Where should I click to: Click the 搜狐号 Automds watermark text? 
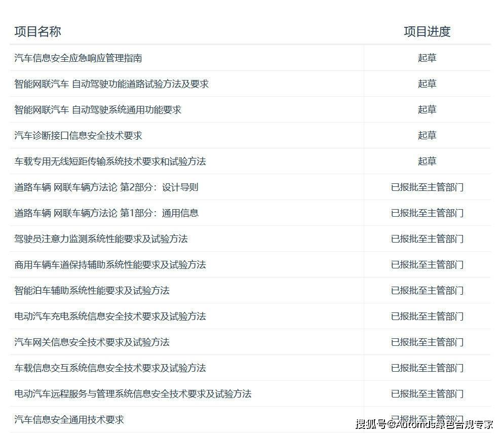pos(424,424)
